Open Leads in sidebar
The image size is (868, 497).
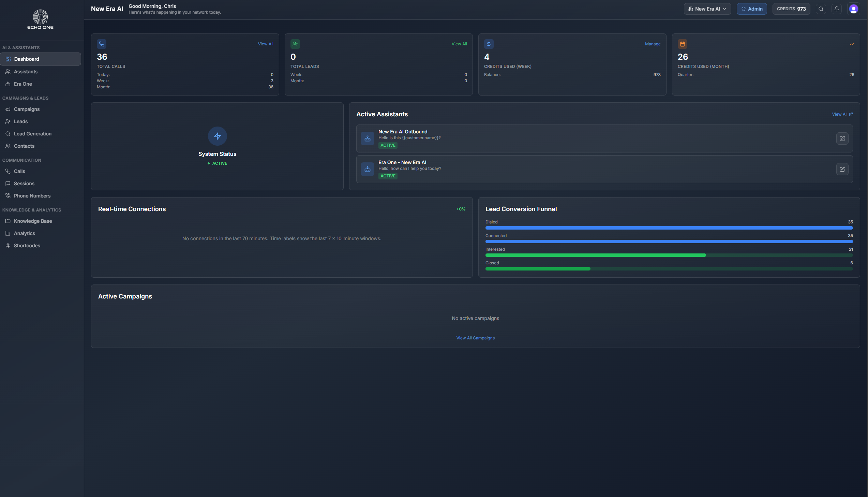tap(41, 121)
